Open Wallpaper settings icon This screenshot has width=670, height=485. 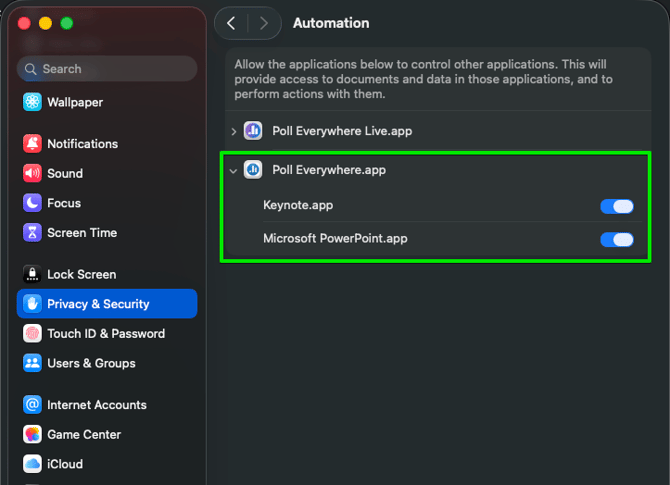coord(32,102)
